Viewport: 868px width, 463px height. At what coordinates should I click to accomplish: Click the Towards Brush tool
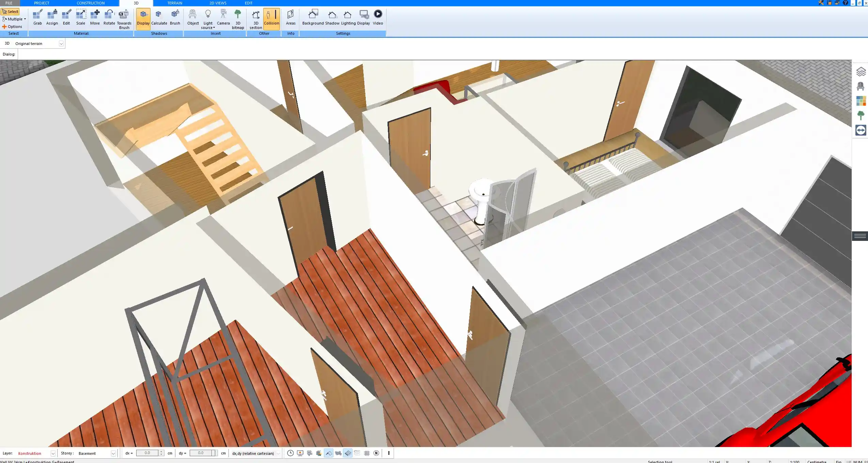tap(124, 19)
